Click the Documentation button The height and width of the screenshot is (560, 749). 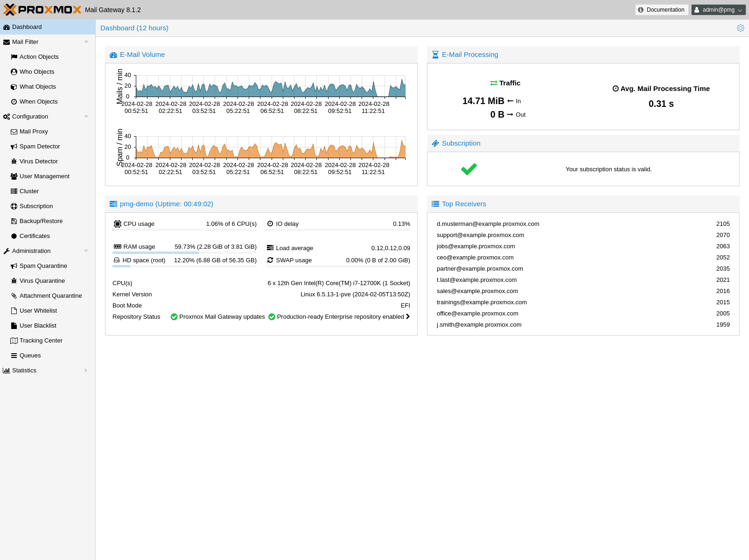click(x=661, y=10)
